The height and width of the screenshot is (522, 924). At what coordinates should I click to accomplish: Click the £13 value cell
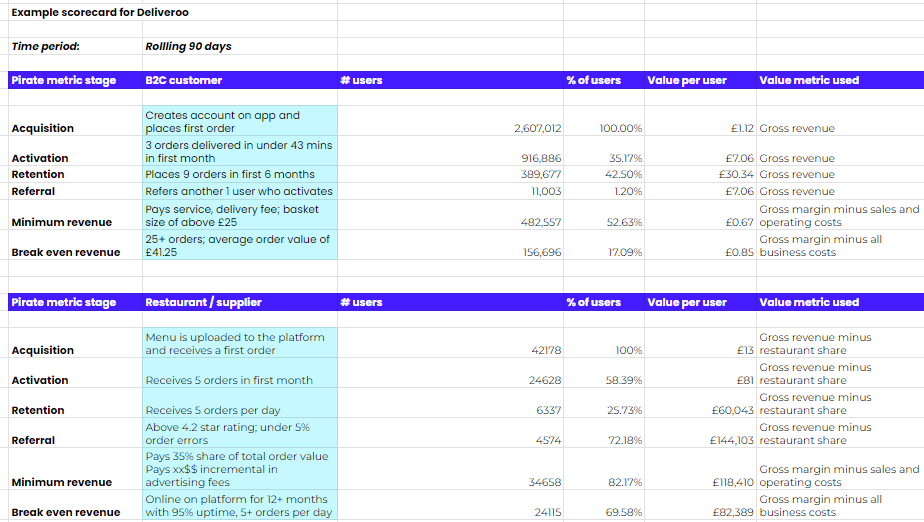point(701,343)
